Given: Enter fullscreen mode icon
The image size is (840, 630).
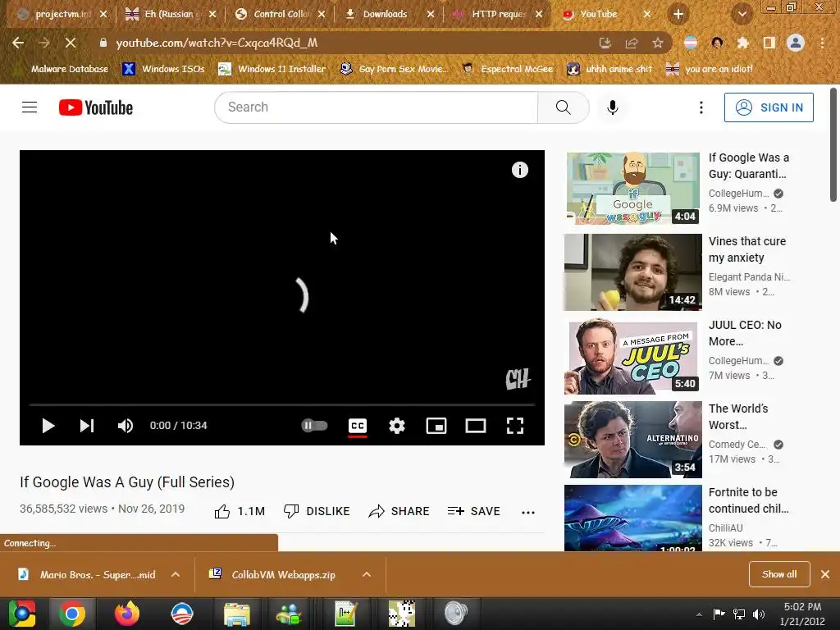Looking at the screenshot, I should coord(515,426).
